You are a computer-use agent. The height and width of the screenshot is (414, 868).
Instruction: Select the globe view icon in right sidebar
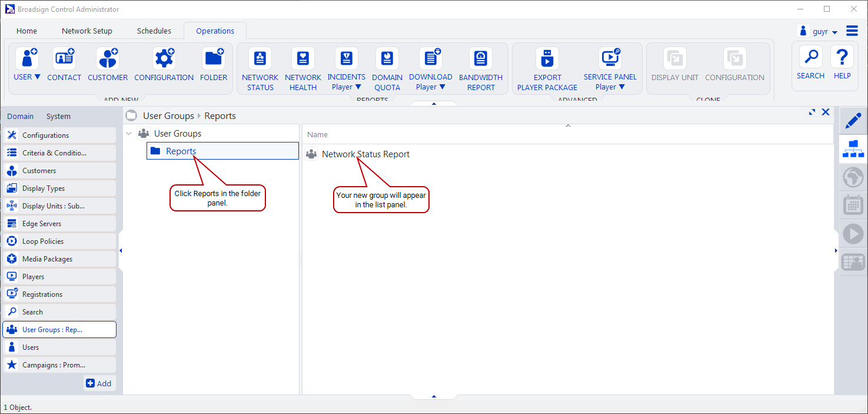[853, 177]
